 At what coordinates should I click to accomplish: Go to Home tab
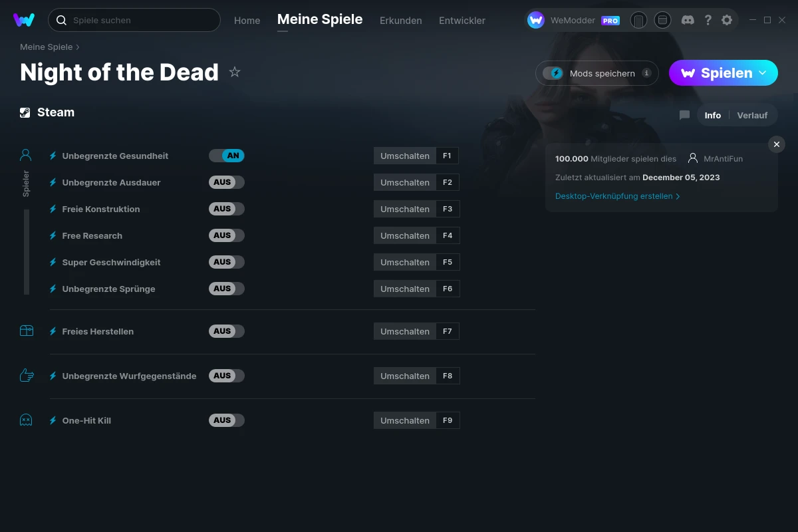(247, 21)
